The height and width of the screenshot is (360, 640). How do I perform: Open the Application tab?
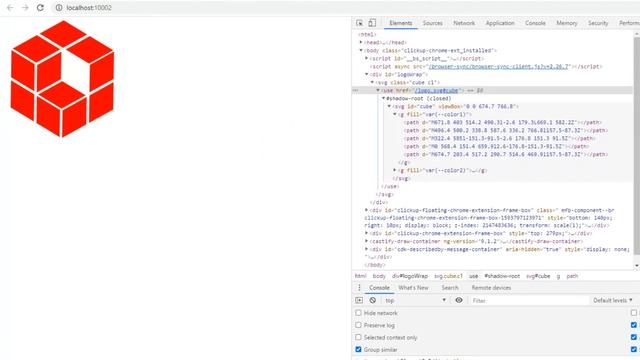point(500,23)
